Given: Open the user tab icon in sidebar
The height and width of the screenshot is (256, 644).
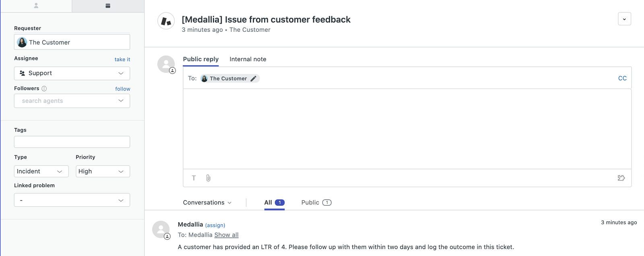Looking at the screenshot, I should pyautogui.click(x=36, y=6).
